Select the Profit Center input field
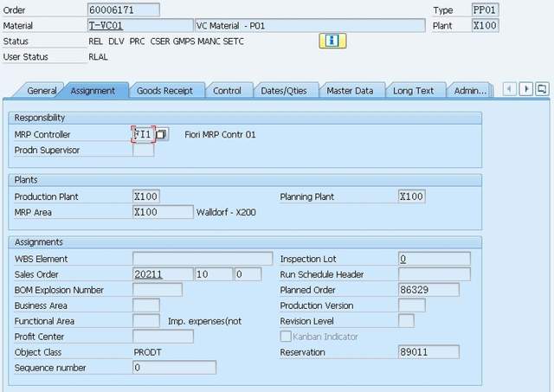 162,337
